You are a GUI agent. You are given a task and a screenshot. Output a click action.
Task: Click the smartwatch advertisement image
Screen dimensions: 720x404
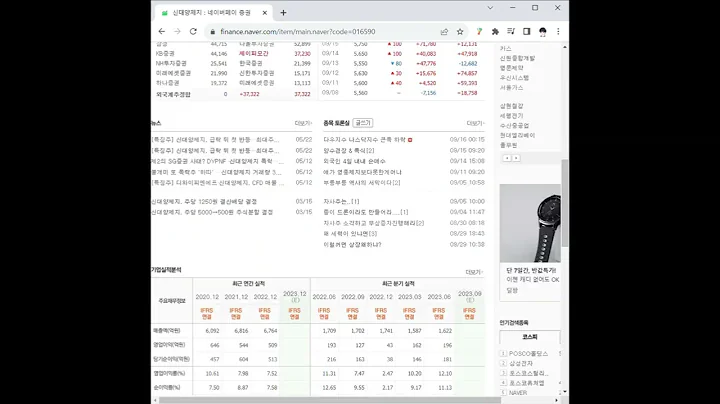pos(530,223)
